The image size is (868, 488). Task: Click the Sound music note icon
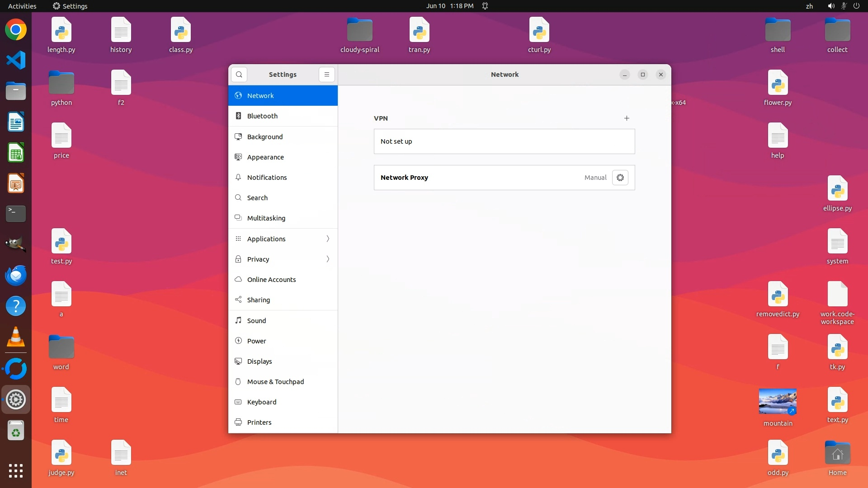(238, 320)
